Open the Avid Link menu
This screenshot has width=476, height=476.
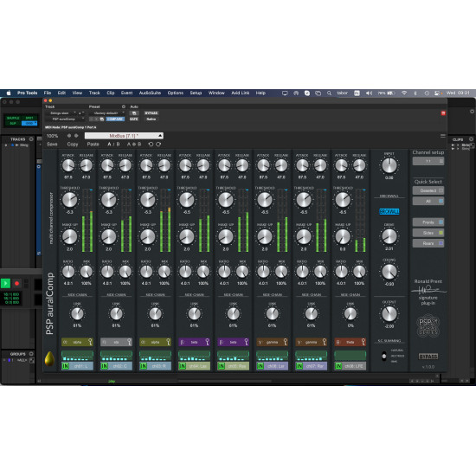[240, 93]
